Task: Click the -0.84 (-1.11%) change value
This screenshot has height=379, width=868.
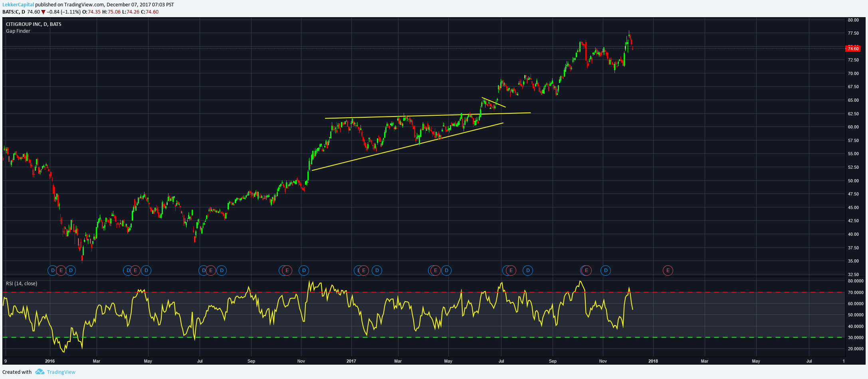Action: click(64, 12)
